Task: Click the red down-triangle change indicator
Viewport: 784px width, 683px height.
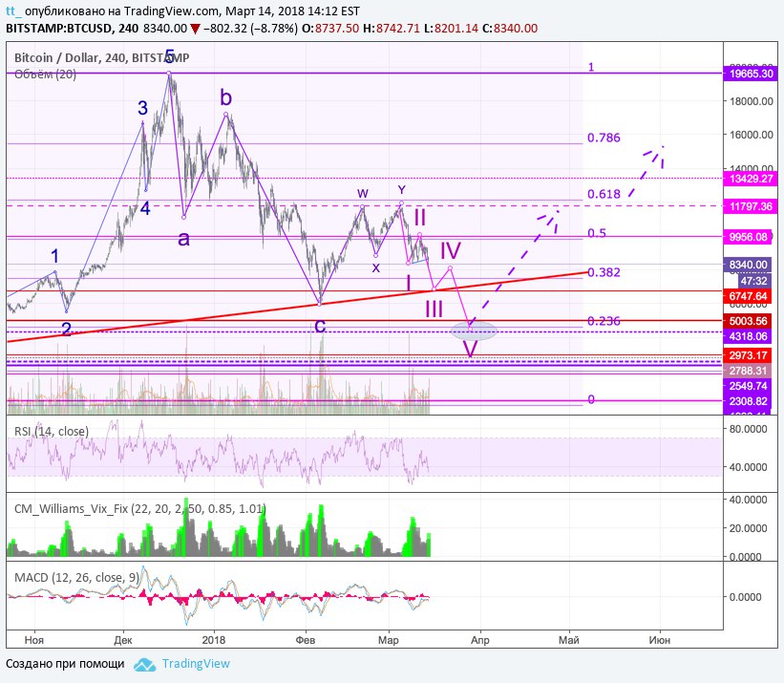Action: [196, 29]
